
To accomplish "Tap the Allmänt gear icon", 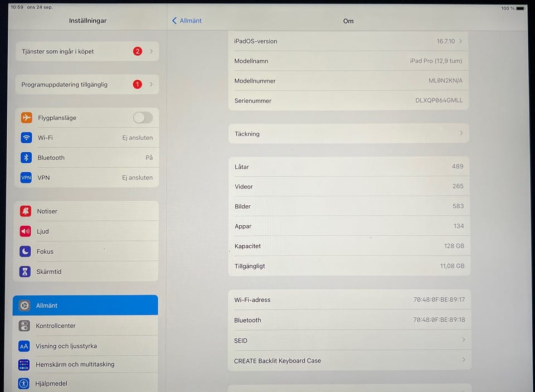I will [24, 305].
